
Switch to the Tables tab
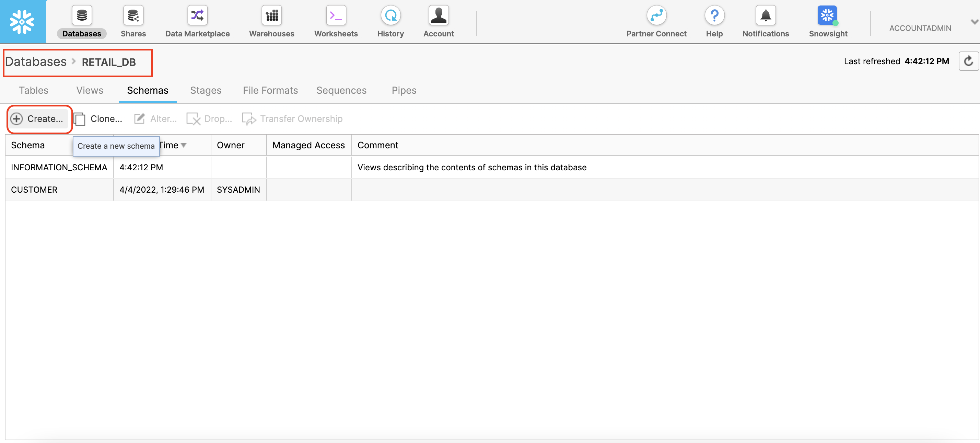click(34, 90)
